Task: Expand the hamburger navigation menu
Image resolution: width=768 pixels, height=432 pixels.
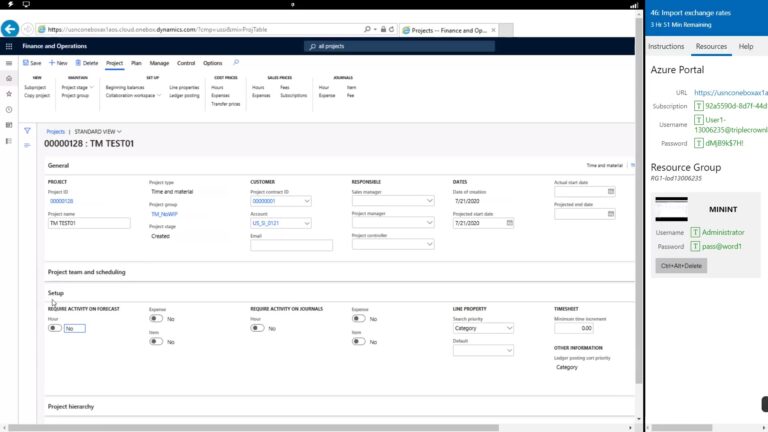Action: pyautogui.click(x=9, y=63)
